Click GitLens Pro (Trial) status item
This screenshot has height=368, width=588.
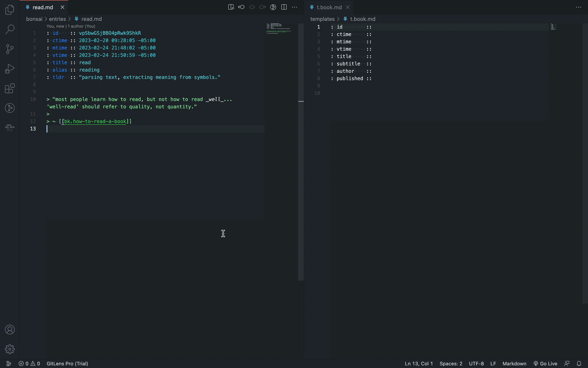pyautogui.click(x=67, y=364)
